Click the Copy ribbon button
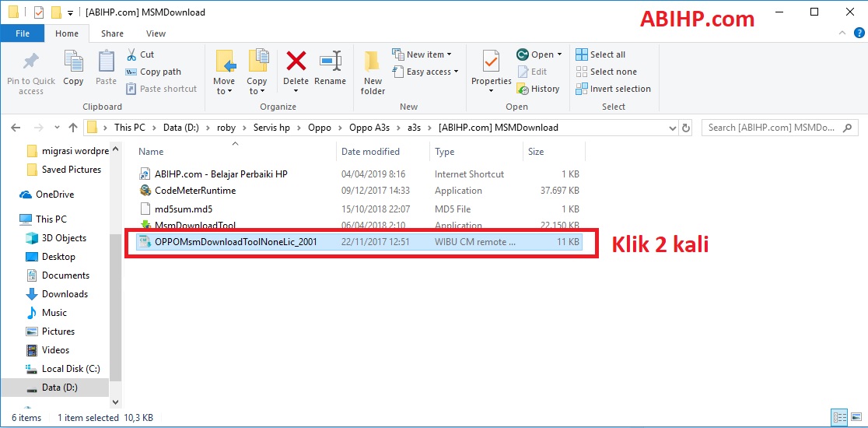The image size is (868, 428). tap(73, 68)
